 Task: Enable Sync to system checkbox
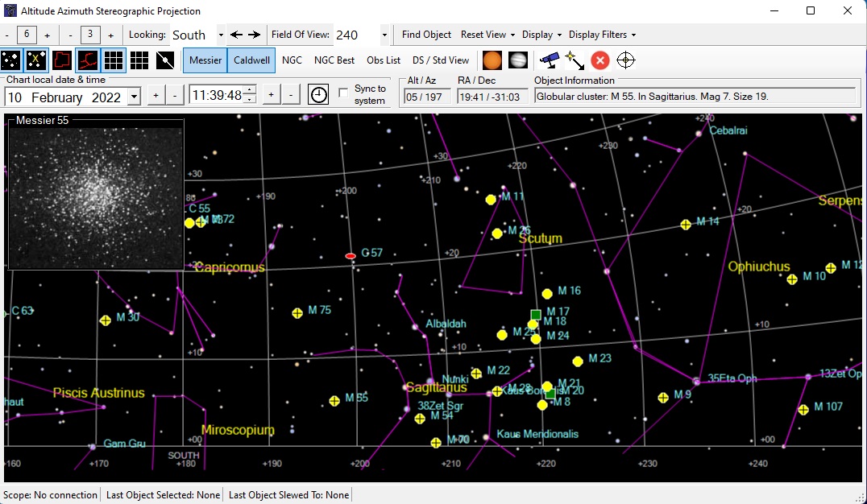(344, 93)
